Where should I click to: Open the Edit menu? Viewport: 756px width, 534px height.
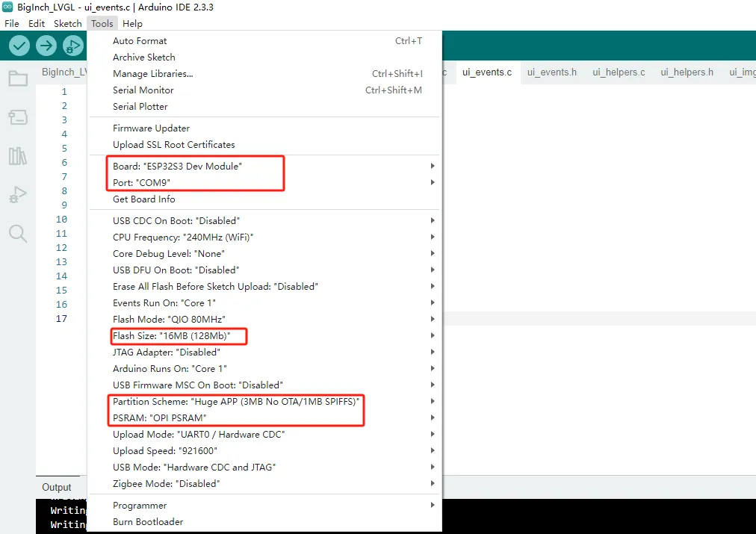click(x=36, y=24)
